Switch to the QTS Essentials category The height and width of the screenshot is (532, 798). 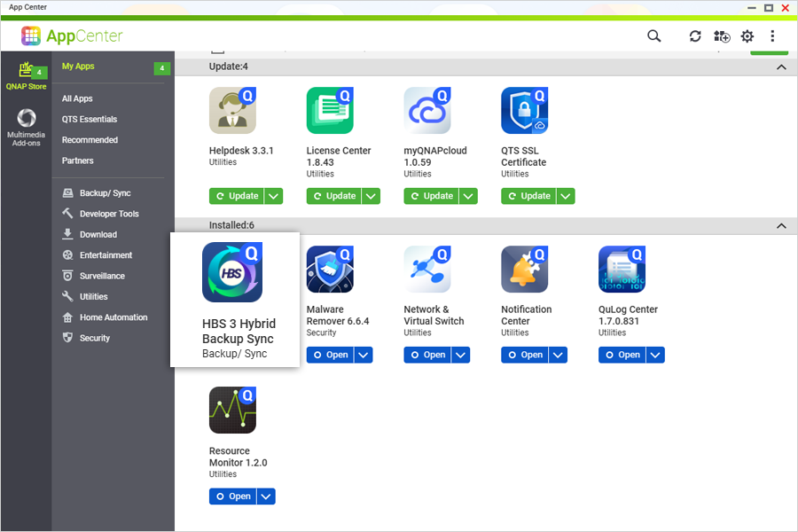90,119
